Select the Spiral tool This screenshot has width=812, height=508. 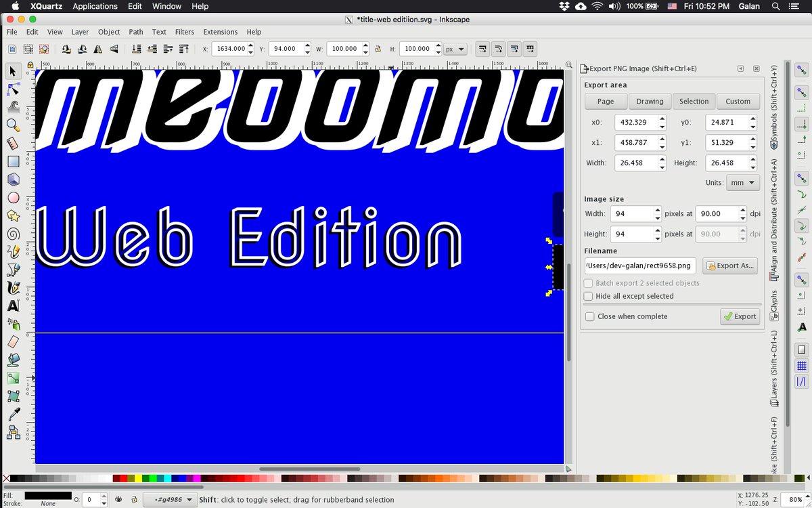(13, 234)
